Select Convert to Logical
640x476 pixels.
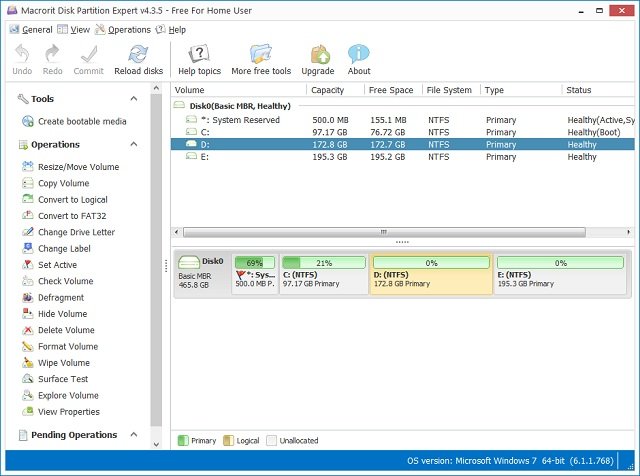65,200
